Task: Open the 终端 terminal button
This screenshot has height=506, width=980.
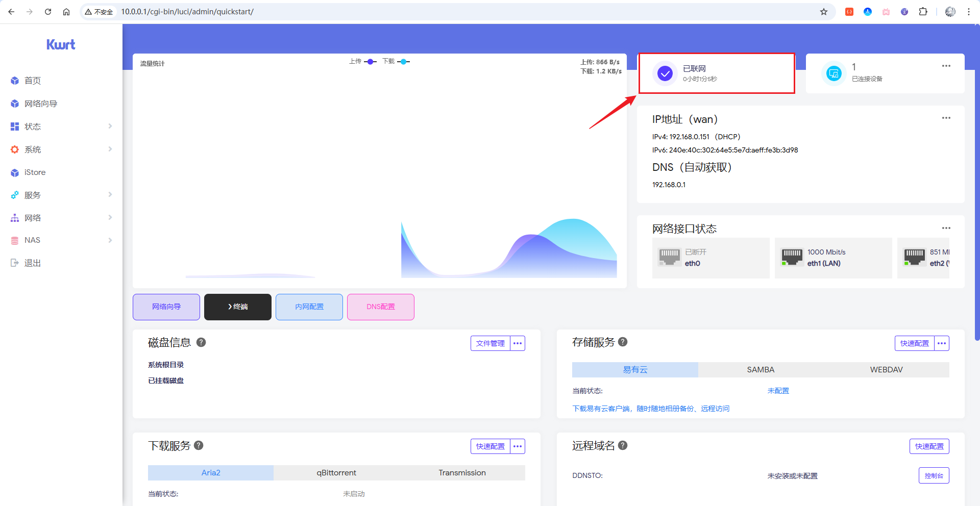Action: point(238,307)
